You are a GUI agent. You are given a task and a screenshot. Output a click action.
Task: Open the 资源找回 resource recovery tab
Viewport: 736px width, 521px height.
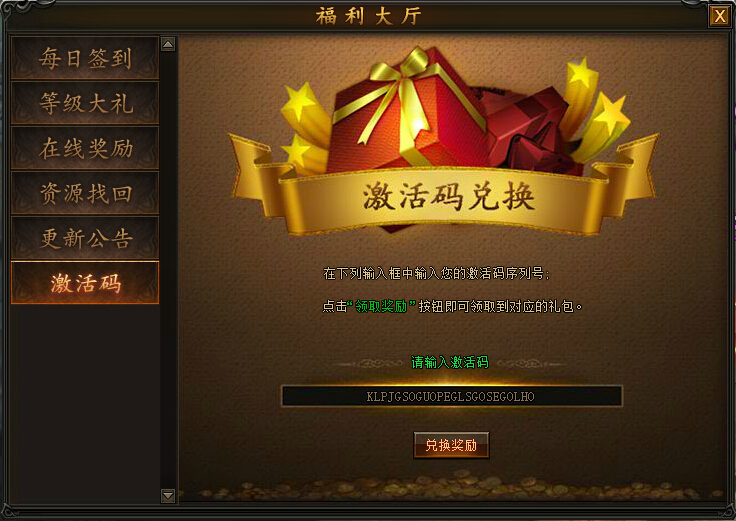tap(85, 193)
